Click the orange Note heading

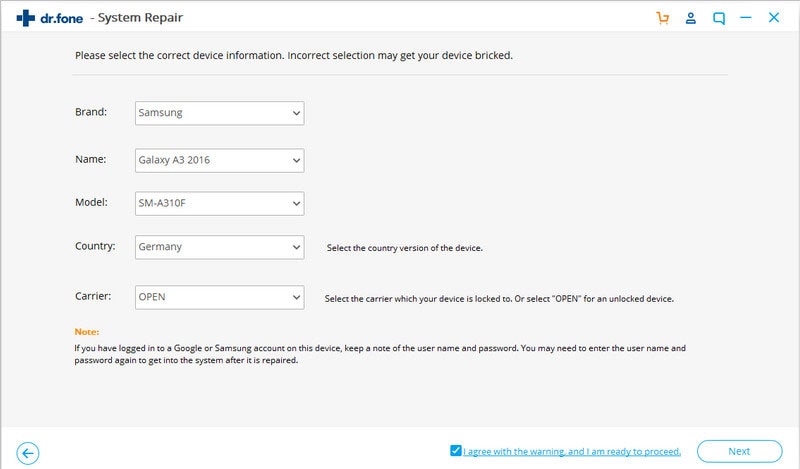[x=87, y=332]
